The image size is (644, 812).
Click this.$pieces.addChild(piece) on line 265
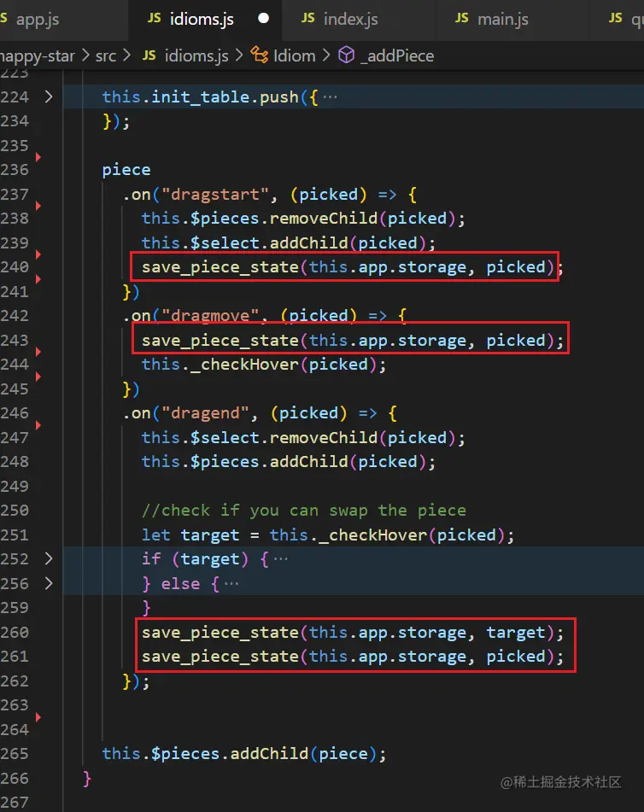[x=244, y=753]
